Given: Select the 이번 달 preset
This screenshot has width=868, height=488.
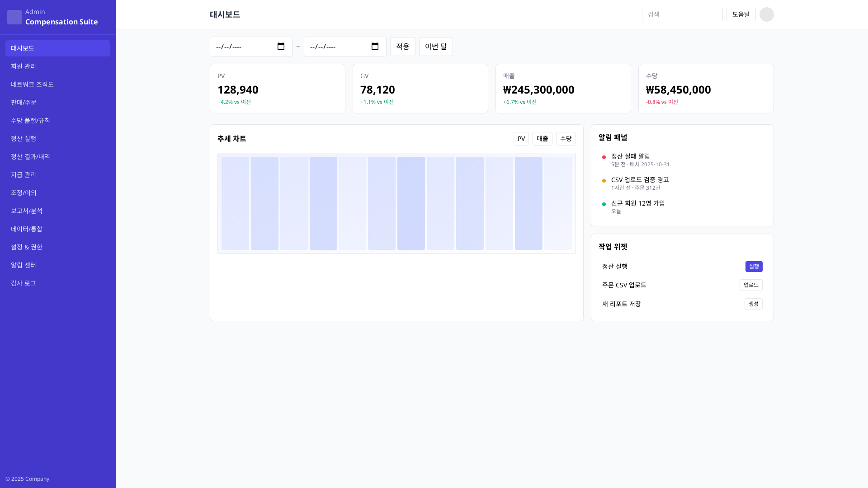Looking at the screenshot, I should [x=435, y=47].
